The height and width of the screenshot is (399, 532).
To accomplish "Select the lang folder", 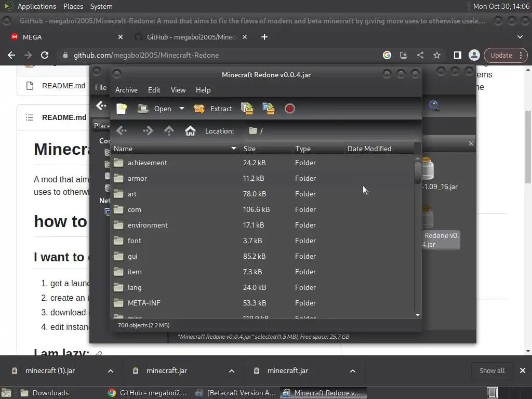I will (262, 288).
